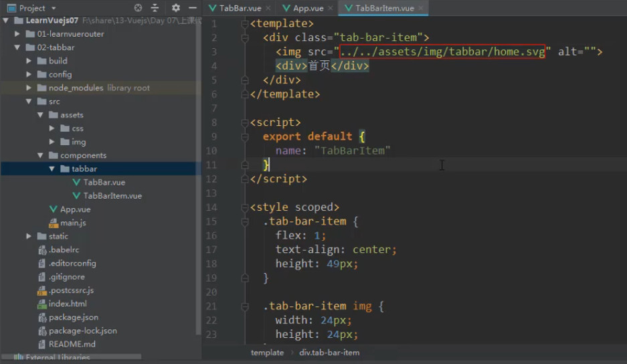Select the 01-learnvuerouter folder name
This screenshot has height=364, width=627.
[x=70, y=34]
